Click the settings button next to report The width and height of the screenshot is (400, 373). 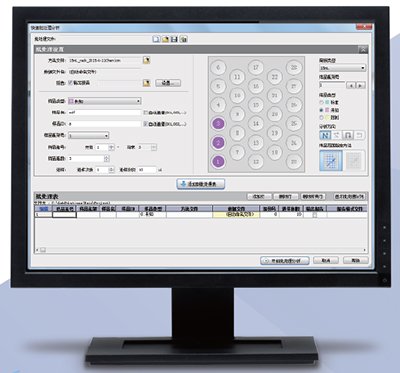click(168, 83)
